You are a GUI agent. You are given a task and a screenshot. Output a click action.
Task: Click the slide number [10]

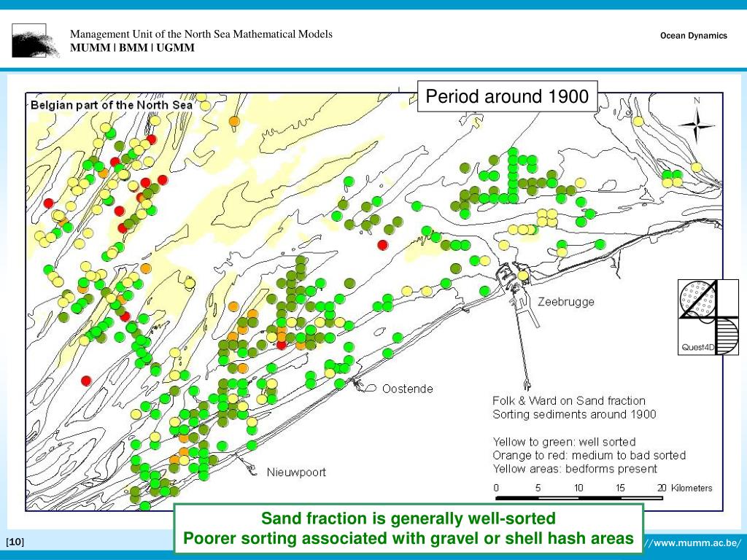coord(15,542)
